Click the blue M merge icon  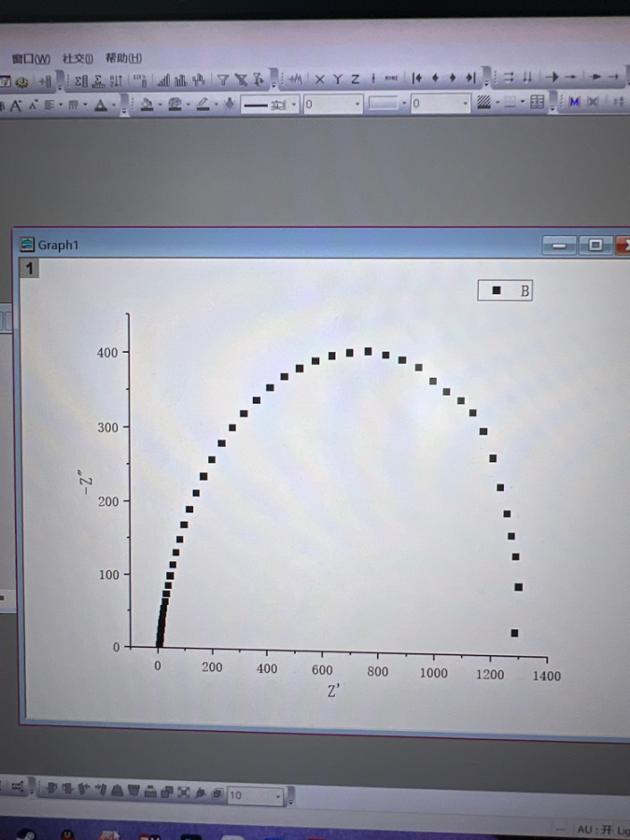point(574,103)
